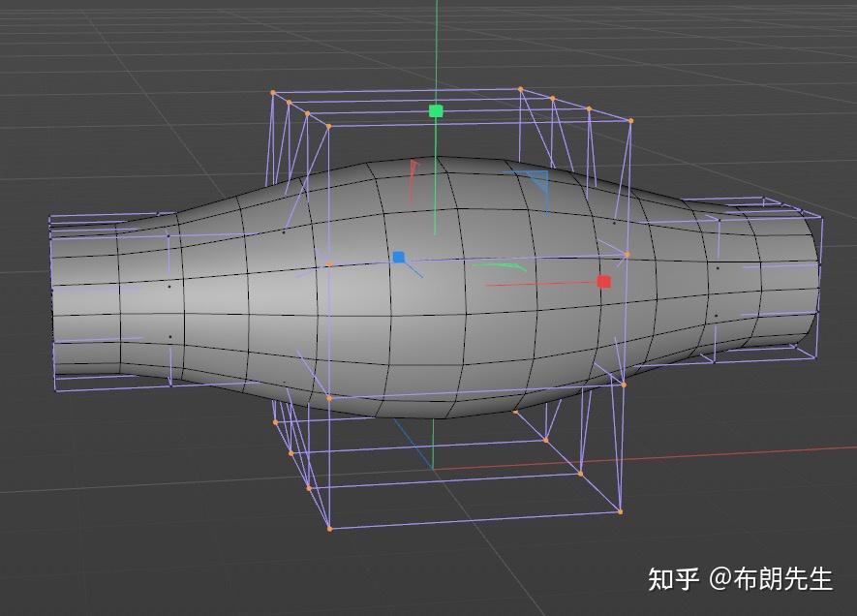Viewport: 857px width, 616px height.
Task: Click the blue plane handle near the top
Action: click(x=537, y=180)
